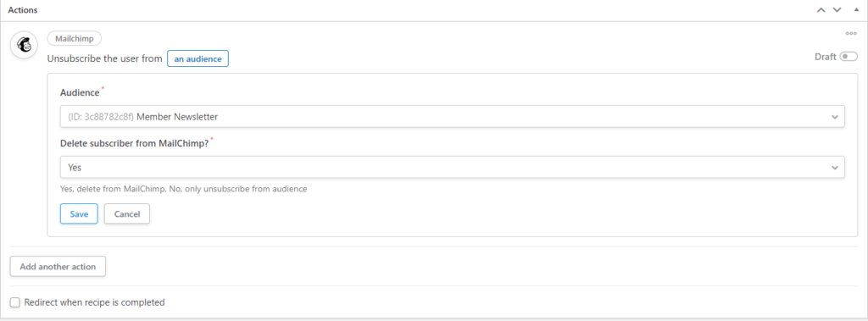Click the Redirect when recipe is completed label
This screenshot has height=321, width=868.
95,302
